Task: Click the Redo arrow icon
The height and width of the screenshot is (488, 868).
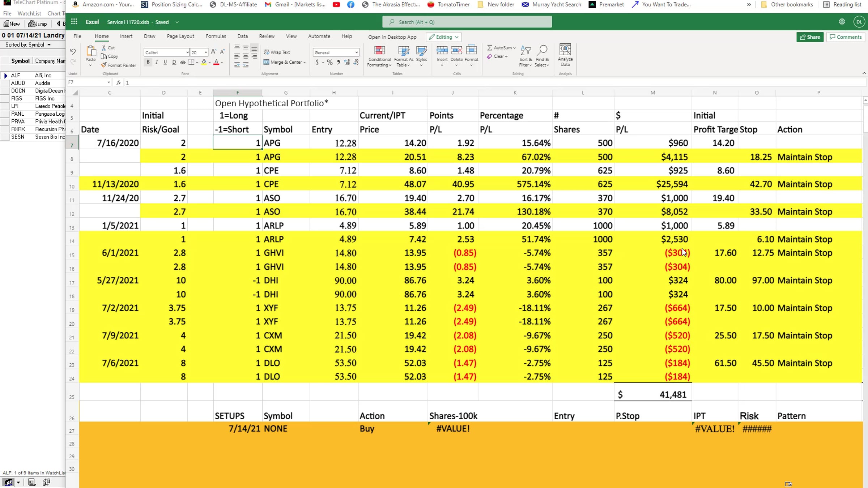Action: 73,62
